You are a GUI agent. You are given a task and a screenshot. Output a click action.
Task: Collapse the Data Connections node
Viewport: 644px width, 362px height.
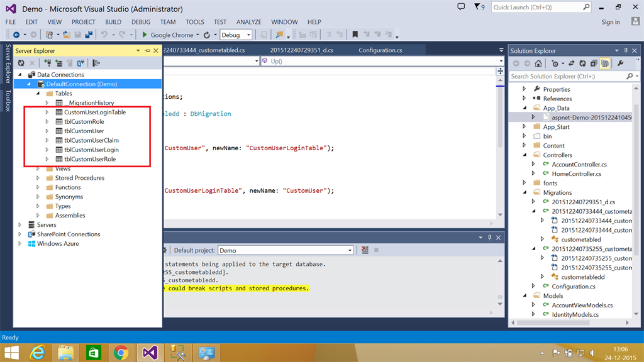coord(20,75)
